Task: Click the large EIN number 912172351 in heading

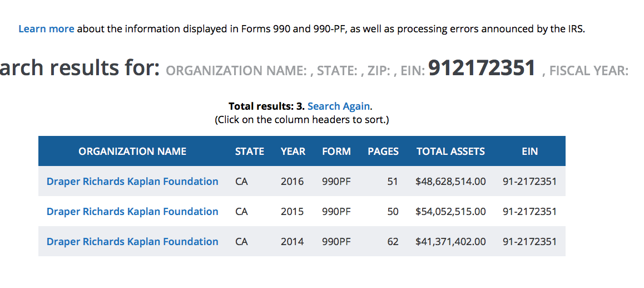Action: (x=482, y=68)
